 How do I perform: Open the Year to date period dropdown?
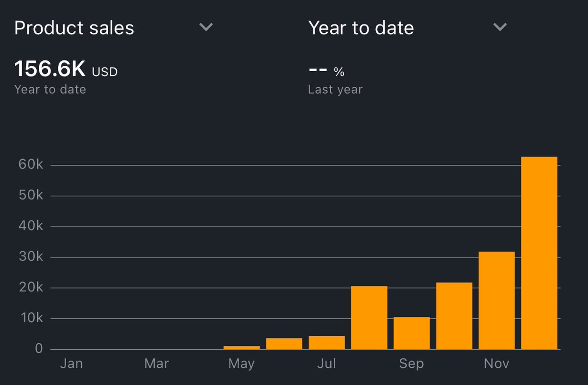pyautogui.click(x=499, y=27)
